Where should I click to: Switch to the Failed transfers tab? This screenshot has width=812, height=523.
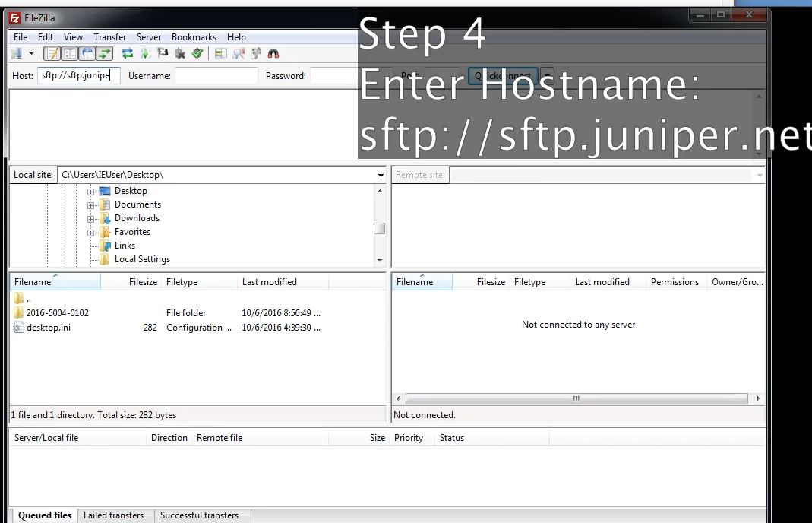(x=115, y=515)
